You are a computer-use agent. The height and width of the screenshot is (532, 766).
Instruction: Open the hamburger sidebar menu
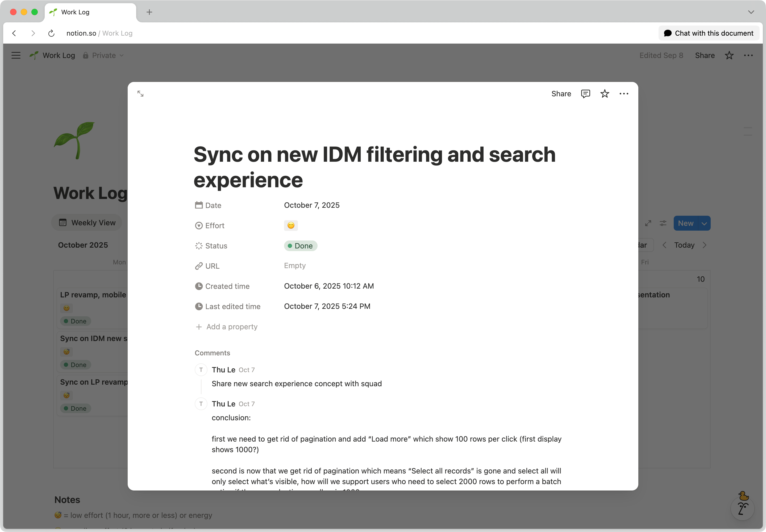tap(16, 55)
